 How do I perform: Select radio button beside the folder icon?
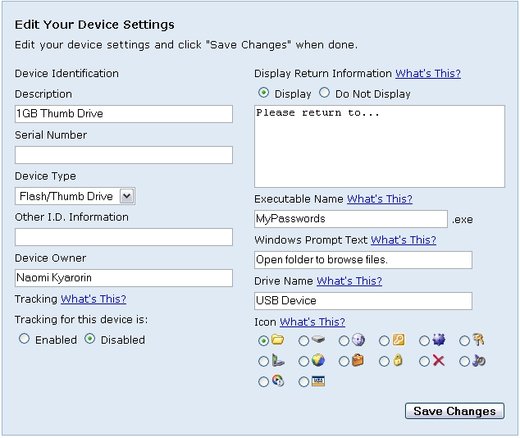coord(263,341)
